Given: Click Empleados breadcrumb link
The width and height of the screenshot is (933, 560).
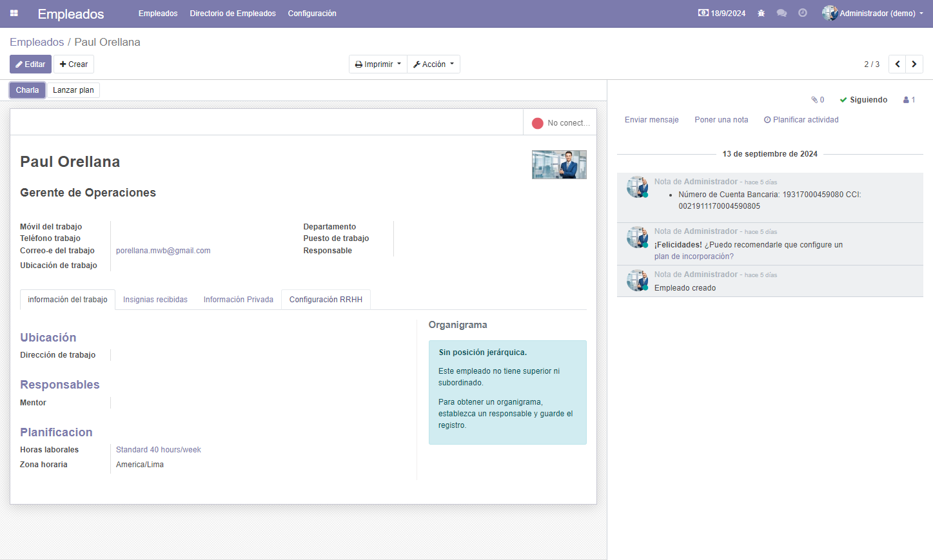Looking at the screenshot, I should [x=37, y=42].
